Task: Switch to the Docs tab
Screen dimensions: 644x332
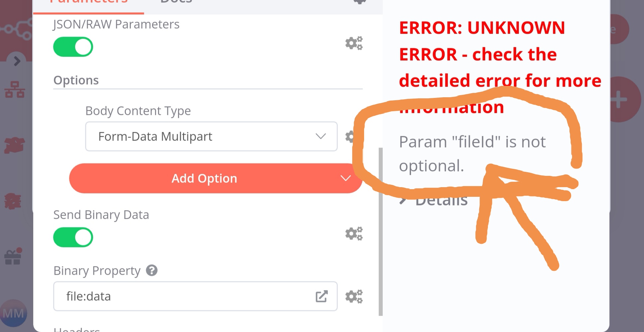Action: tap(174, 2)
